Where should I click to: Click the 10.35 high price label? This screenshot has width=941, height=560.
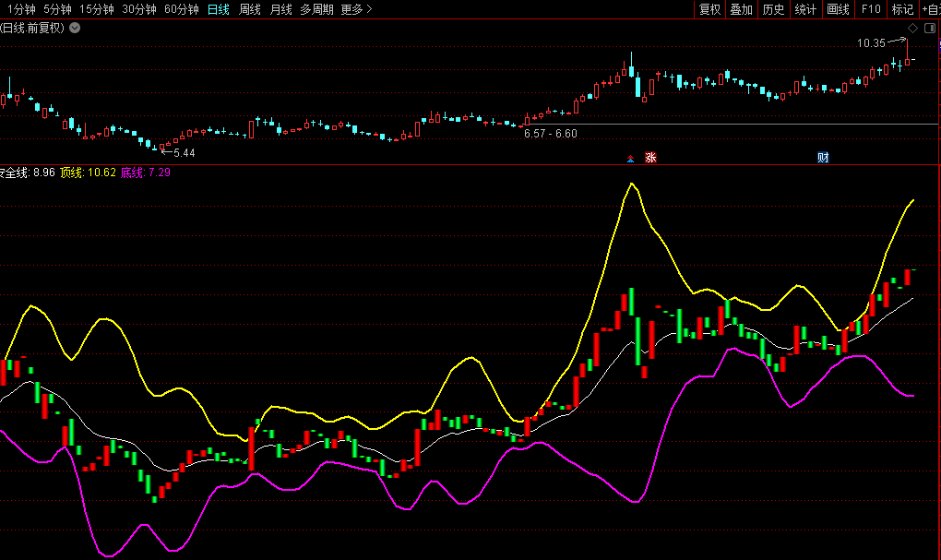(871, 43)
